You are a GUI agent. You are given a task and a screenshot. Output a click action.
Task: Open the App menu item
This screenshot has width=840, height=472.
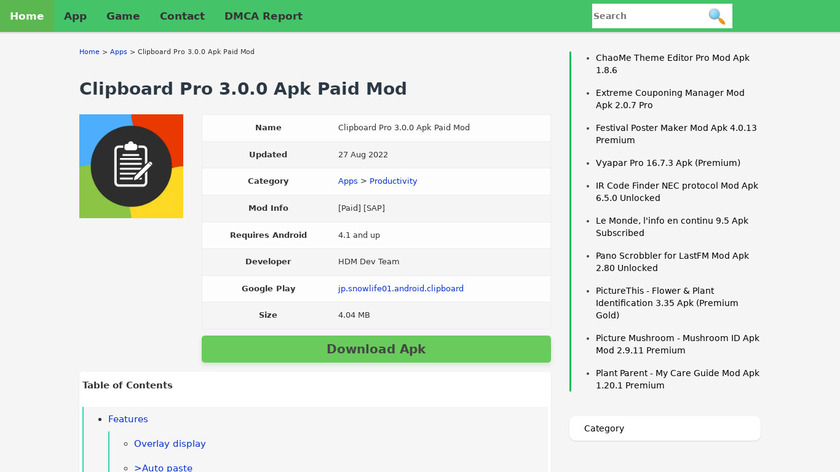pos(75,16)
